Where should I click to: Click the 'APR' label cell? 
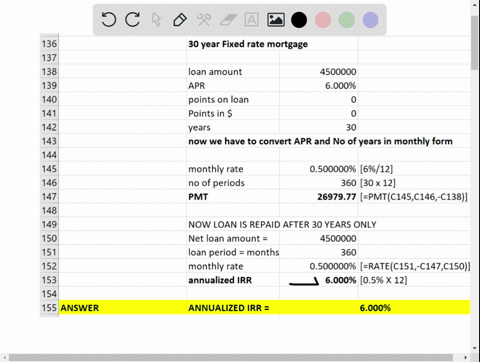pyautogui.click(x=197, y=86)
